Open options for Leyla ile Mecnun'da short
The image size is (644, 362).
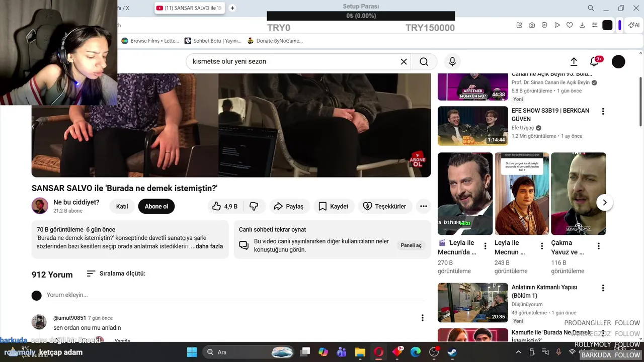click(486, 246)
